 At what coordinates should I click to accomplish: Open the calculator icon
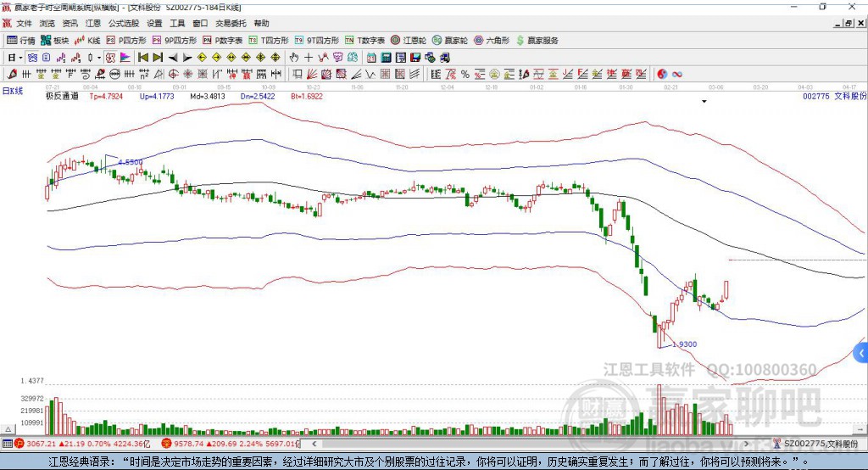click(x=386, y=58)
